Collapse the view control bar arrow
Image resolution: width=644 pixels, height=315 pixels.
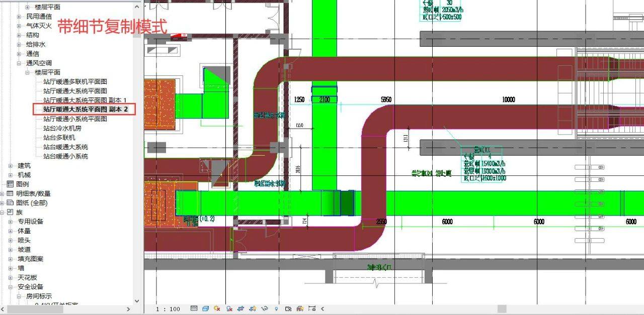click(x=323, y=308)
